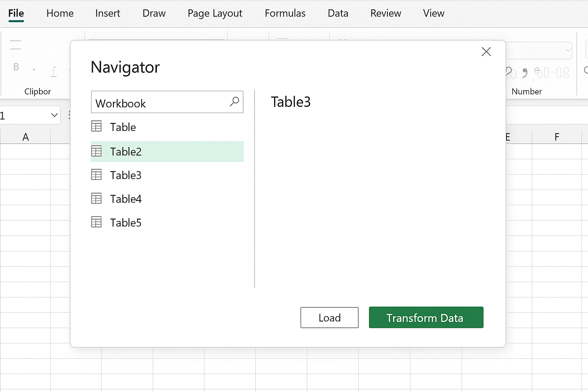
Task: Switch to the Data tab
Action: point(338,13)
